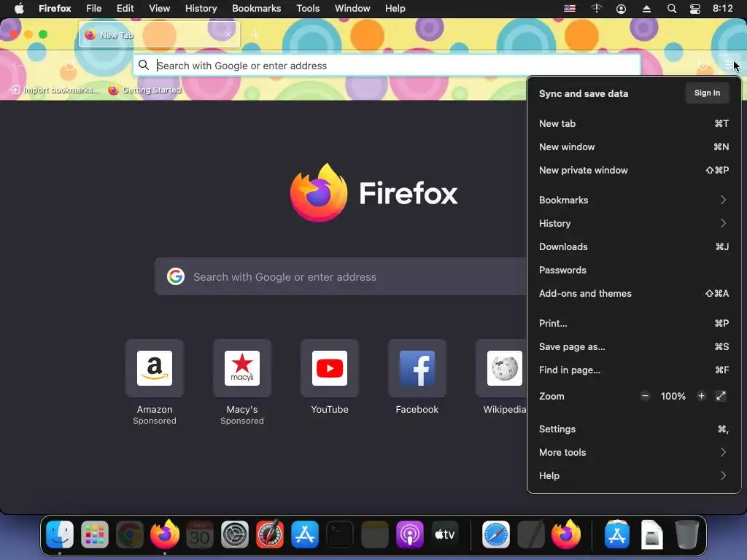Click the Spotlight search icon in the menu bar
This screenshot has height=560, width=747.
coord(672,9)
